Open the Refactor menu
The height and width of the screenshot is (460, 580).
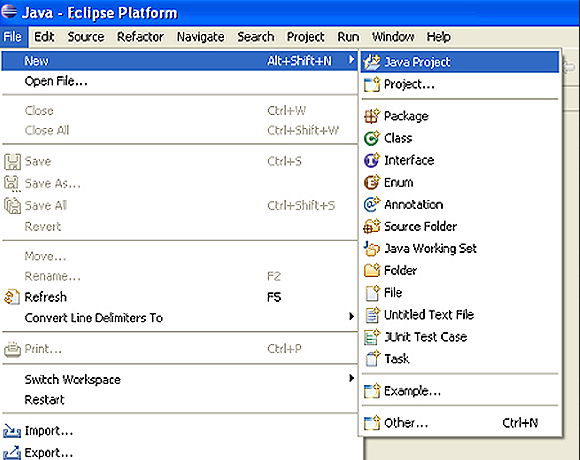point(140,37)
